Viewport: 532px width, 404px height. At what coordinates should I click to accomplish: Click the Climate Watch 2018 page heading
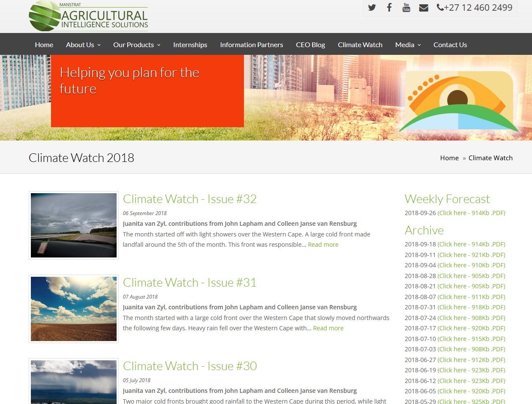81,158
